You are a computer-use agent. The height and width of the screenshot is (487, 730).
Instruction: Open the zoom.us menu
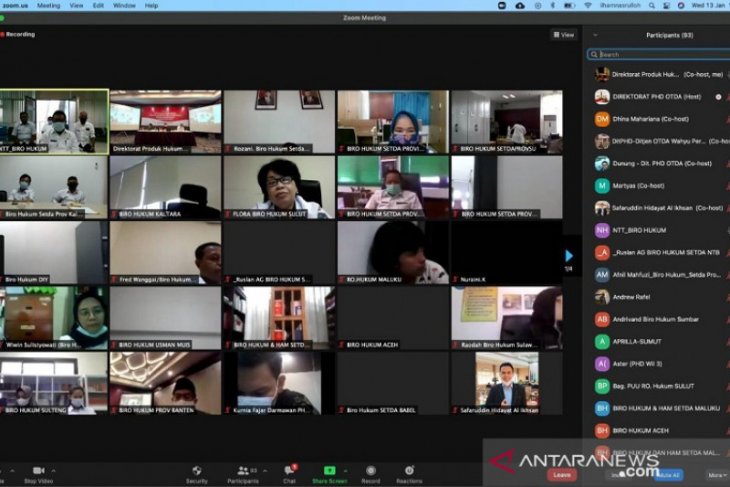(x=15, y=6)
